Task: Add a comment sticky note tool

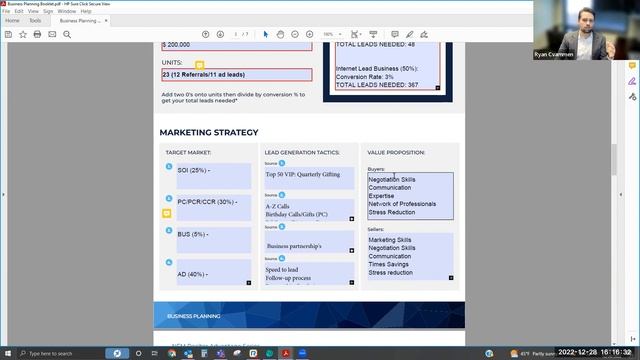Action: point(395,34)
